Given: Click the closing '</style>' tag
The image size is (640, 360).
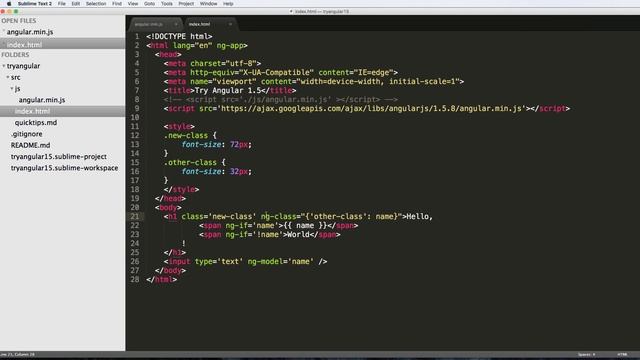Looking at the screenshot, I should pyautogui.click(x=181, y=189).
